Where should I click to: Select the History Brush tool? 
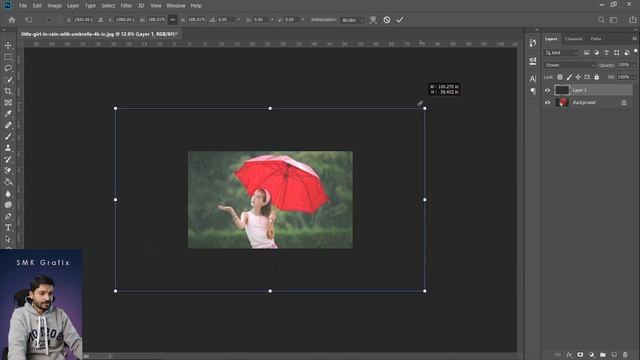coord(8,160)
